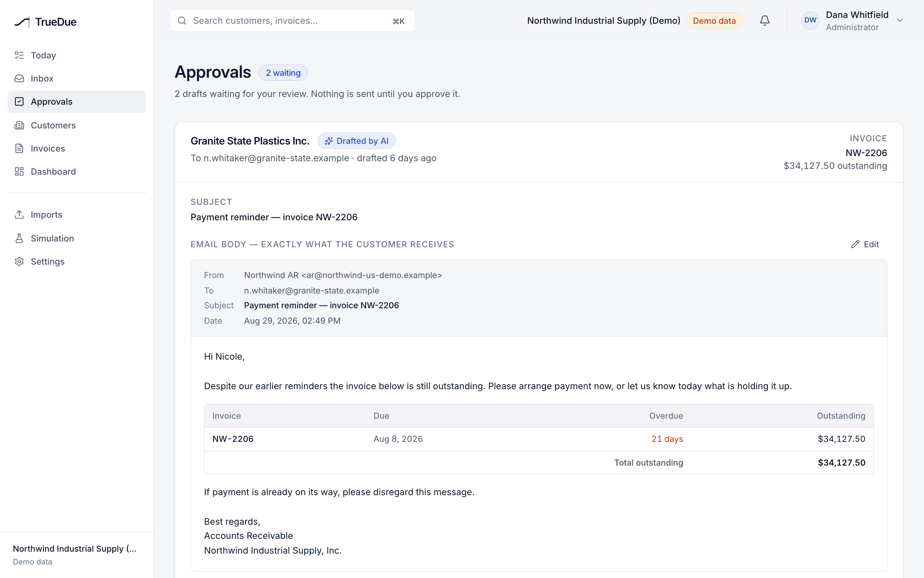Open the Dashboard menu item

click(x=76, y=172)
